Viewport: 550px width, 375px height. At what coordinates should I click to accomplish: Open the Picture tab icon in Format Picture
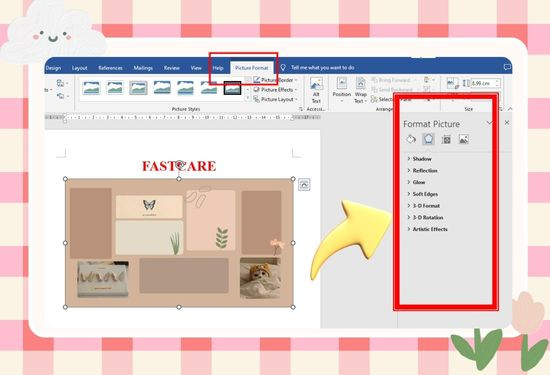(463, 139)
